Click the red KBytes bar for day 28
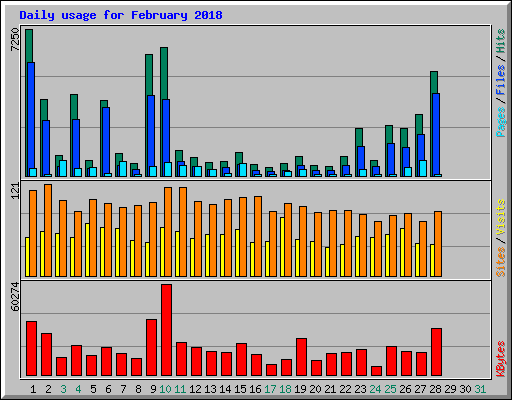Screen dimensions: 512x400 coord(436,352)
